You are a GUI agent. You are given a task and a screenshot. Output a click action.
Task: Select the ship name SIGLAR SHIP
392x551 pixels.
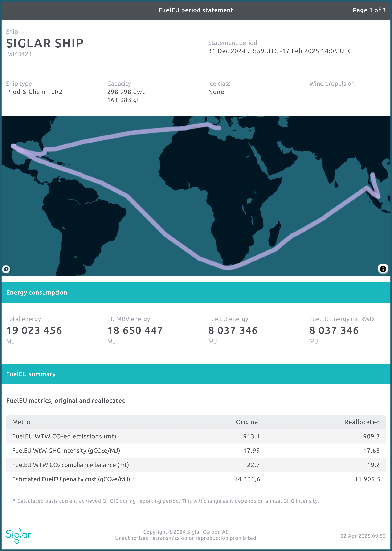[x=45, y=43]
